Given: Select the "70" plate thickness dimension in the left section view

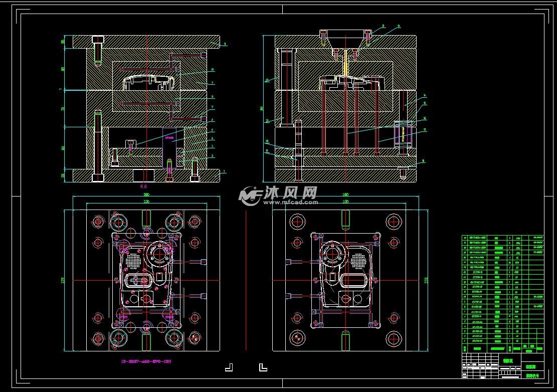Looking at the screenshot, I should coord(63,109).
